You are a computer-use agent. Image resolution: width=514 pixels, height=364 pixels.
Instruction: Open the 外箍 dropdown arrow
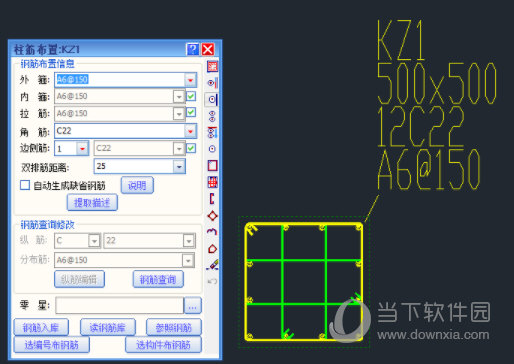point(190,80)
